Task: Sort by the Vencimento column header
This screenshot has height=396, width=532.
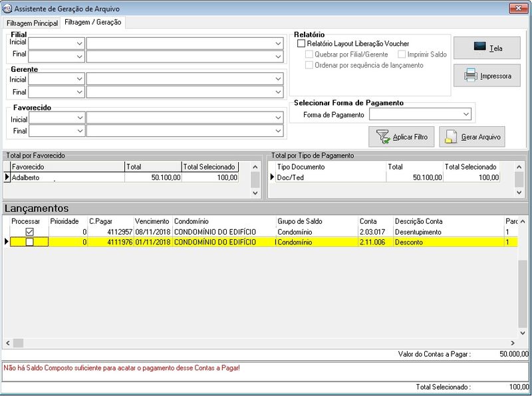Action: [152, 221]
